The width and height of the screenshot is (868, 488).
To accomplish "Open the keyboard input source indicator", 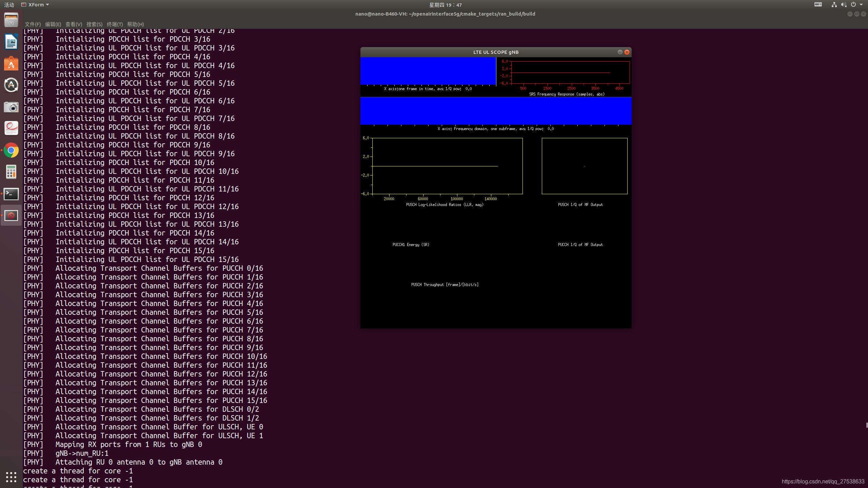I will coord(818,5).
